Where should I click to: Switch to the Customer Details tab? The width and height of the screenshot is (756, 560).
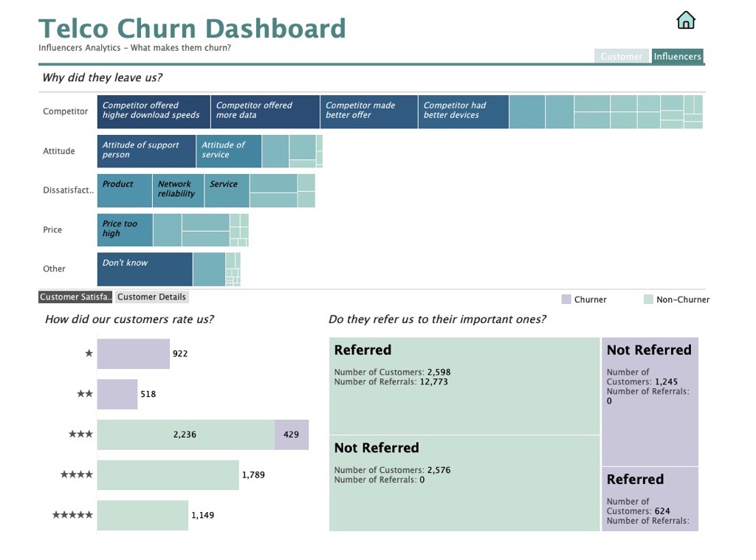(x=151, y=297)
